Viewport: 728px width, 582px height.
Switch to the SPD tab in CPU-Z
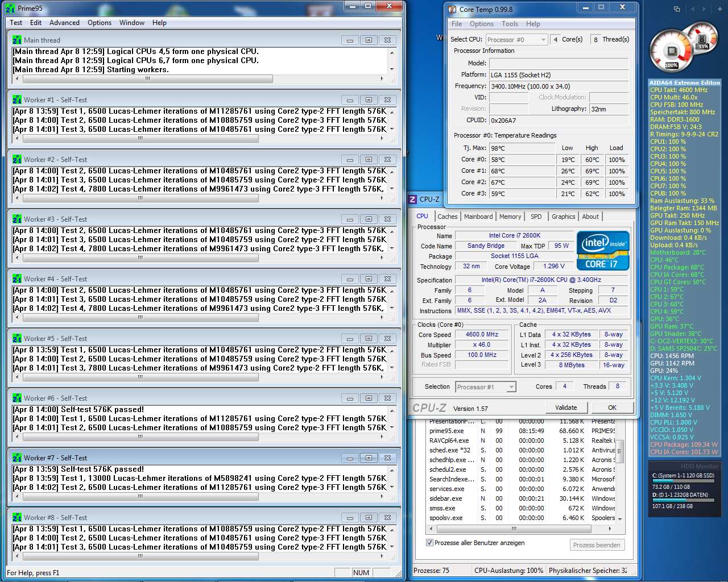click(x=536, y=217)
